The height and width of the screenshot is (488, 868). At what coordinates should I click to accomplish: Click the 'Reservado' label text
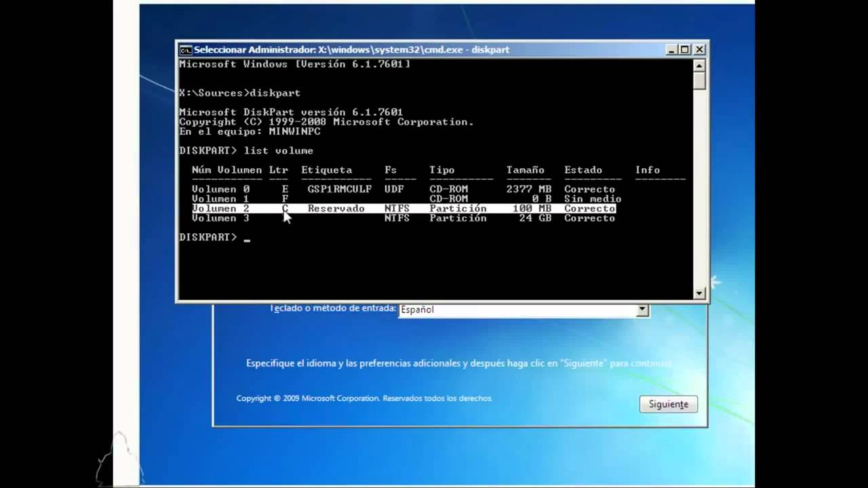336,209
